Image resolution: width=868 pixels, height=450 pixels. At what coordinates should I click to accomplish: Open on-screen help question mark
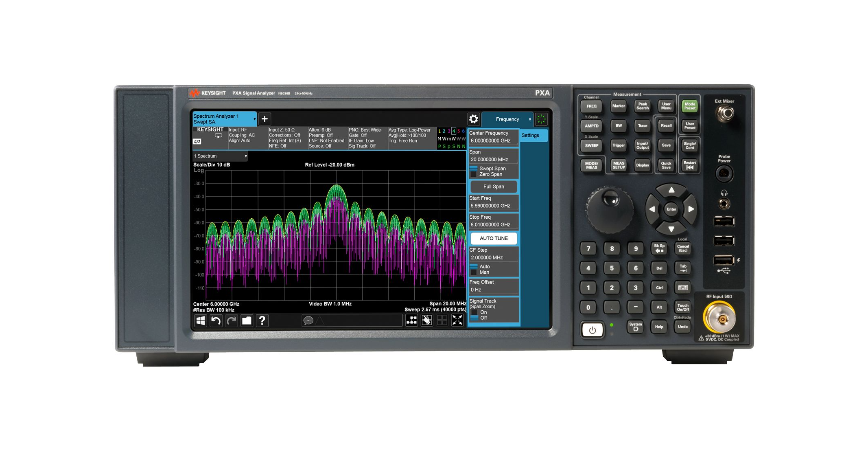(x=262, y=321)
